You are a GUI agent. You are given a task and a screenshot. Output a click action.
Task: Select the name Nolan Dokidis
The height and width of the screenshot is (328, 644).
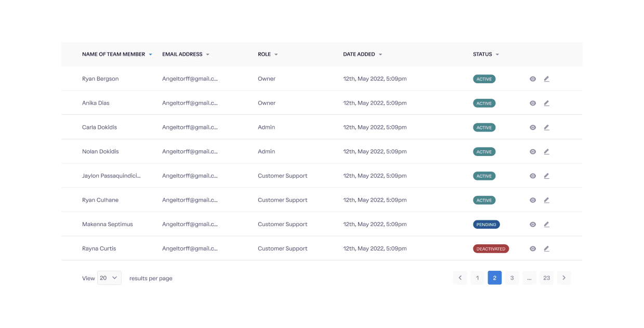tap(100, 152)
